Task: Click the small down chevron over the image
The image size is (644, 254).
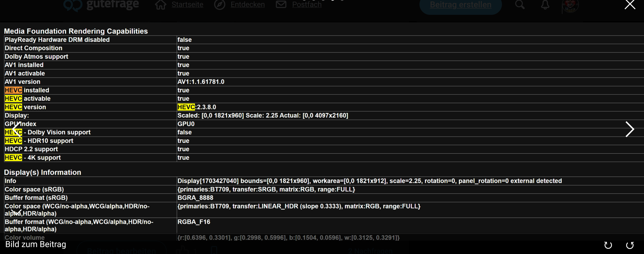Action: coord(16,212)
